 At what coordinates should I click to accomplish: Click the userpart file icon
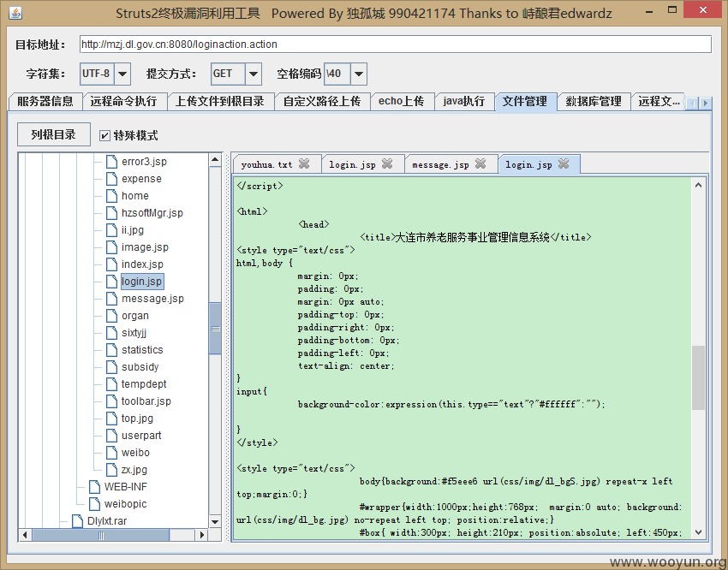coord(111,436)
